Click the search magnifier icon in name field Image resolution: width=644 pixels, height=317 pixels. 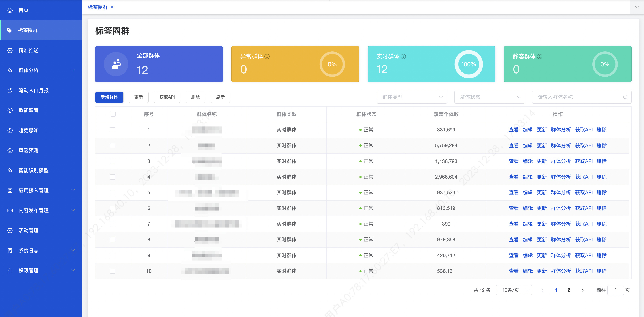pos(625,97)
